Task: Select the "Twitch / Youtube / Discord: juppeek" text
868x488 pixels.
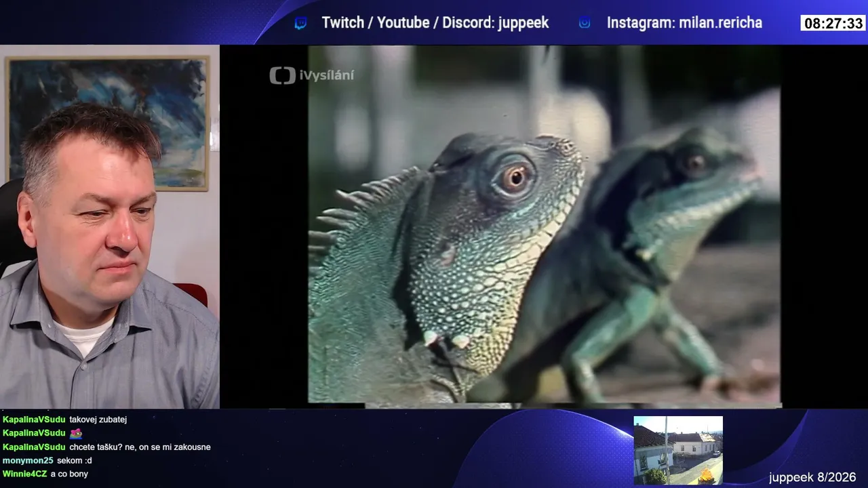Action: tap(435, 22)
